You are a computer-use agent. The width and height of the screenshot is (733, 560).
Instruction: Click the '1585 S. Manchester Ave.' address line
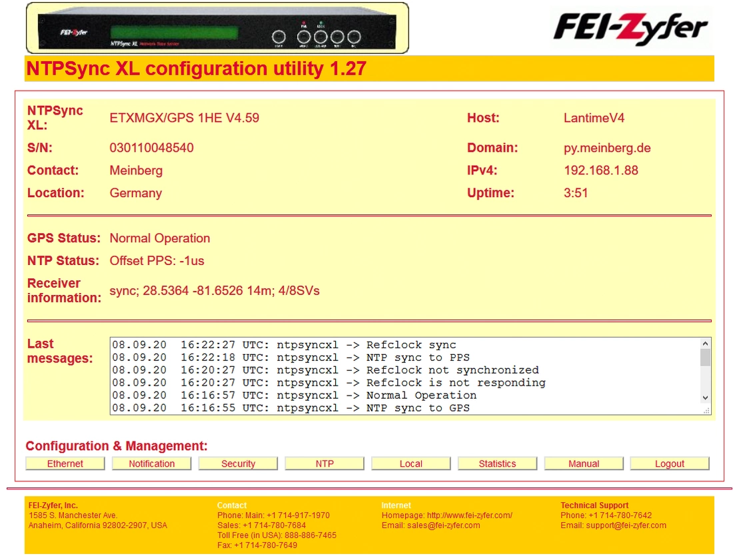coord(73,515)
